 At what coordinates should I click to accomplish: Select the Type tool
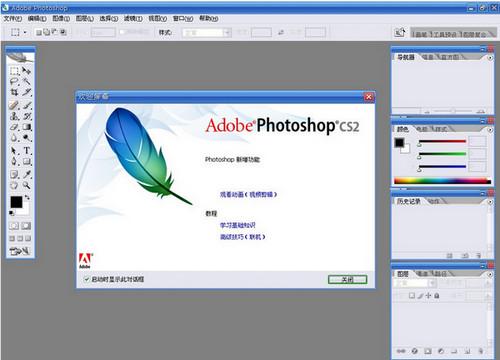tap(26, 151)
